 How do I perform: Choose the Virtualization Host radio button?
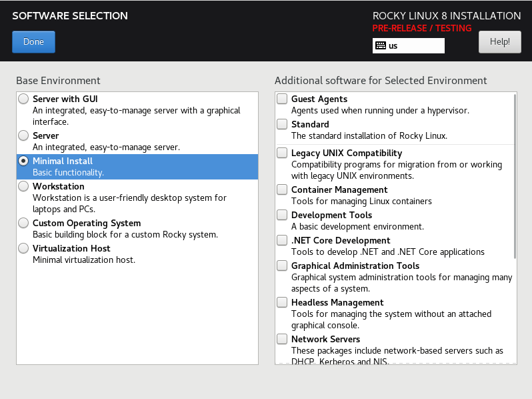pos(23,248)
